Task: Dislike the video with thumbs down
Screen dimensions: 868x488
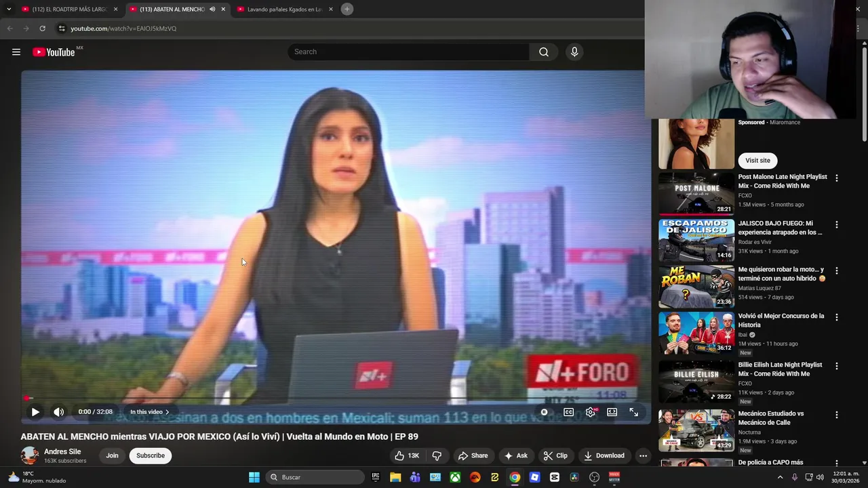Action: (437, 455)
